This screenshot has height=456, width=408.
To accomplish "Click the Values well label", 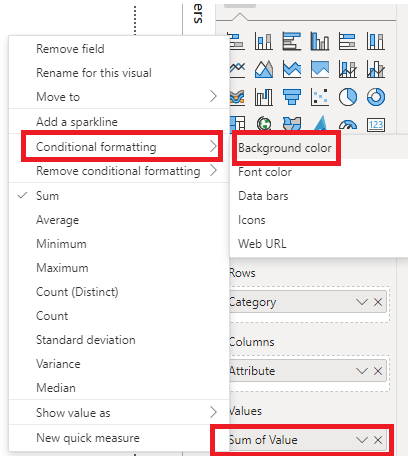I will point(246,411).
